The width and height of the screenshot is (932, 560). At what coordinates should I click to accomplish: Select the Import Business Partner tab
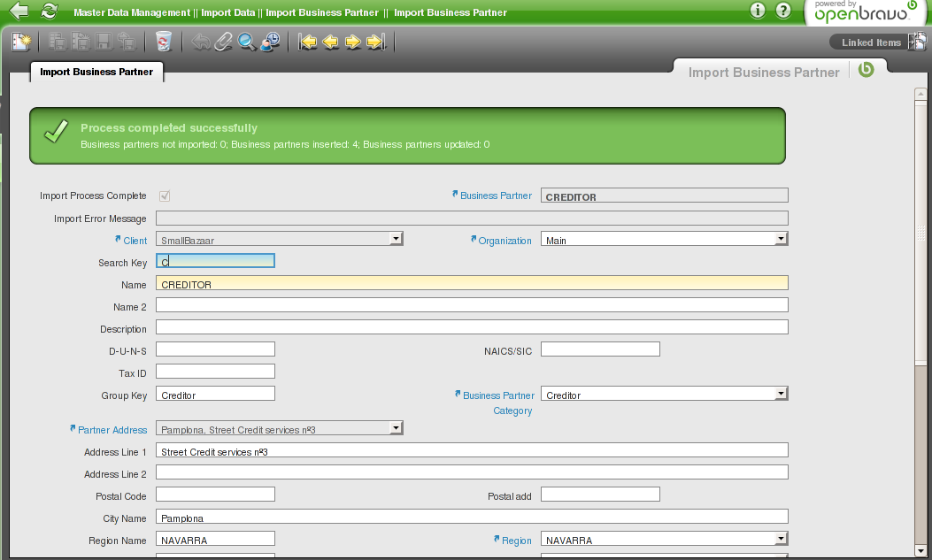click(96, 72)
